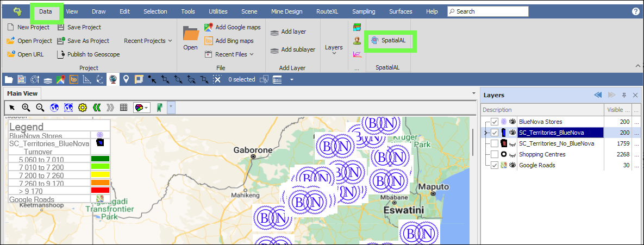Open the SpatialAL tool in the ribbon

(x=388, y=41)
